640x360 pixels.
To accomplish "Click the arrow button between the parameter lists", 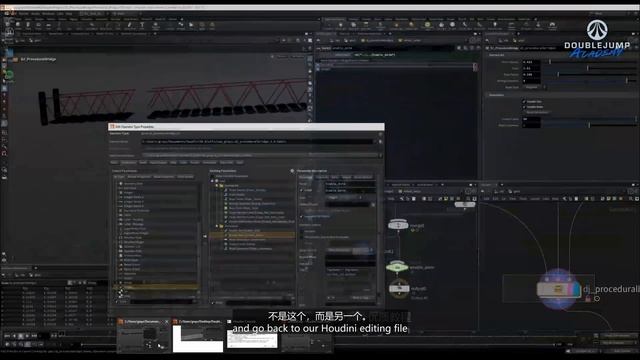I will click(x=205, y=236).
